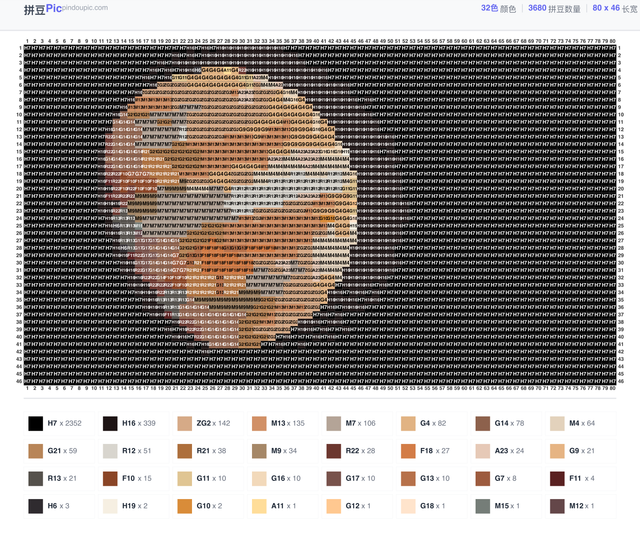The image size is (640, 541).
Task: Select the M7 grey-beige swatch
Action: click(x=334, y=423)
